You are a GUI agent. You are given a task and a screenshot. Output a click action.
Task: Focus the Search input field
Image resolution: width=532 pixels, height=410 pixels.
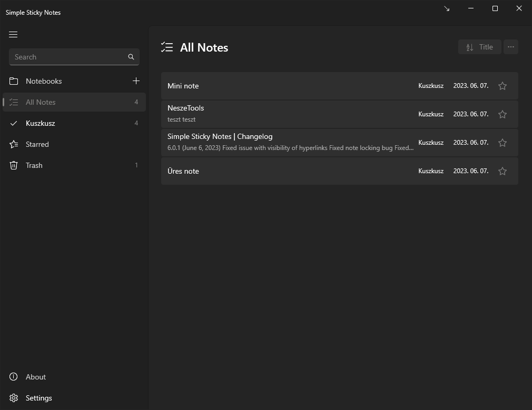(74, 57)
